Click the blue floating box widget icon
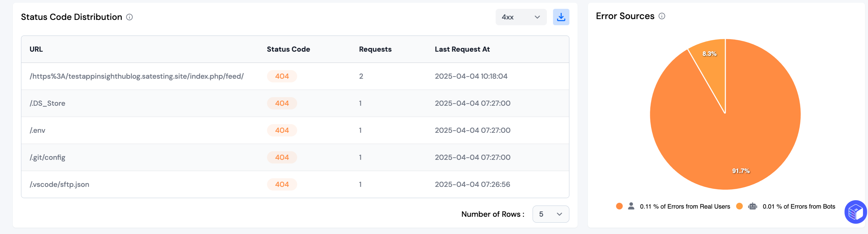The width and height of the screenshot is (868, 234). pos(855,212)
